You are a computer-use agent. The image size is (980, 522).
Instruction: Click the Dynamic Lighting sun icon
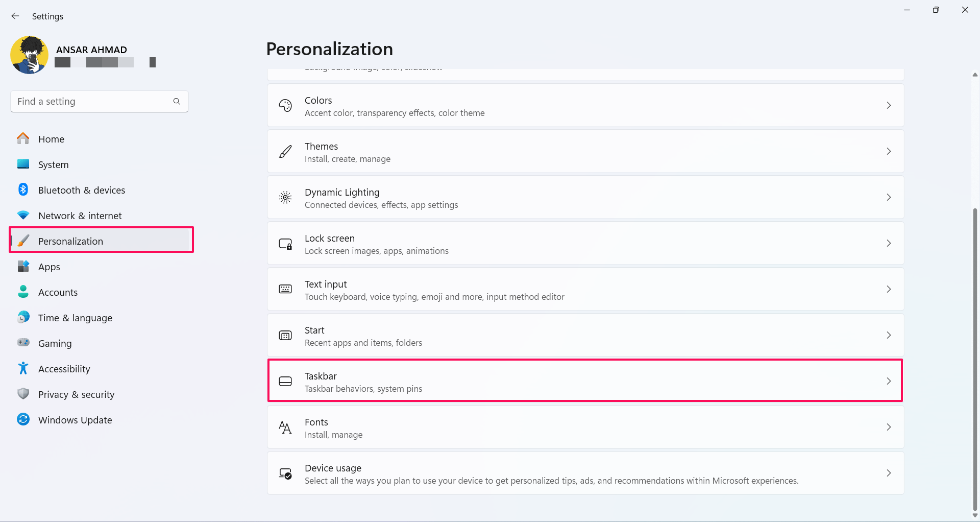click(285, 197)
